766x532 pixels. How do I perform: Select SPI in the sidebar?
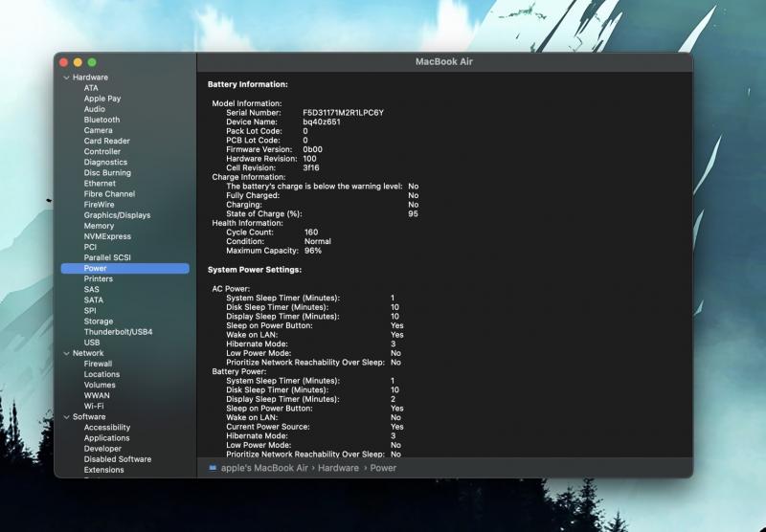(x=90, y=311)
